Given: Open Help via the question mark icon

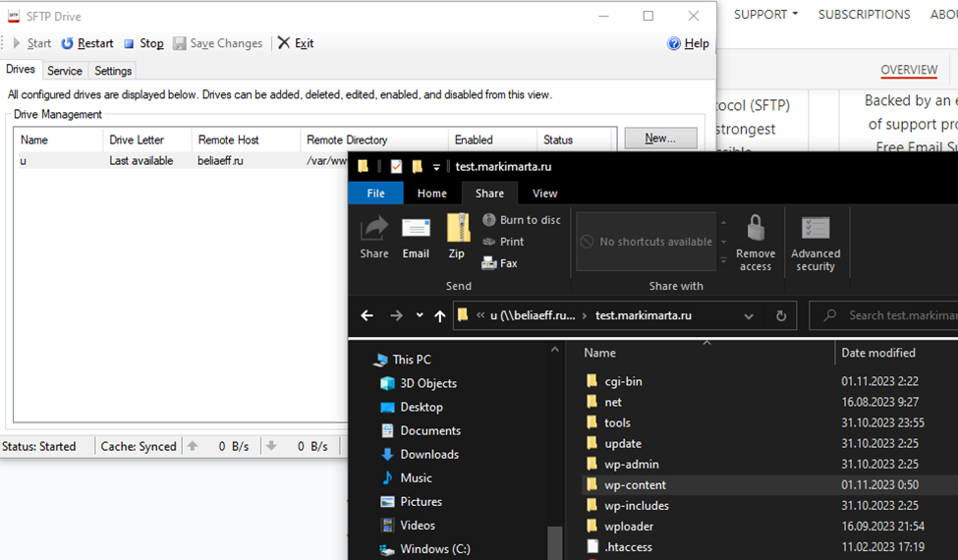Looking at the screenshot, I should (674, 43).
